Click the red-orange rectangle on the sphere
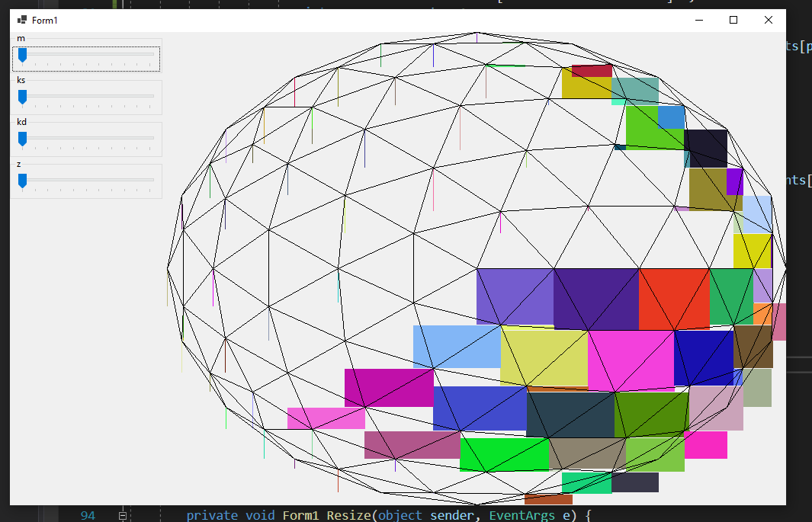This screenshot has height=522, width=812. pos(673,299)
